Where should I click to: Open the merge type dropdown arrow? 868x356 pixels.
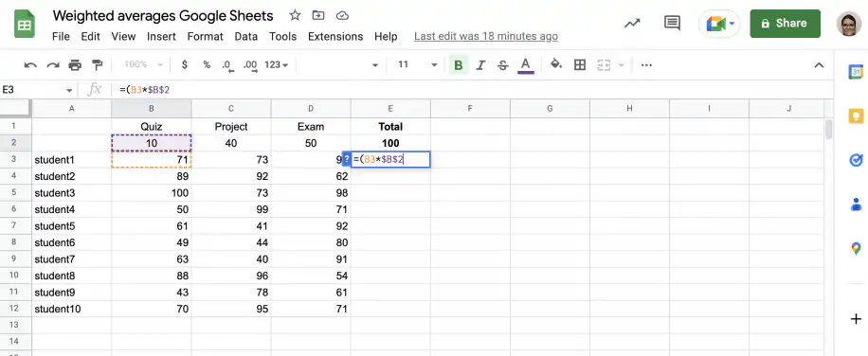(x=621, y=65)
